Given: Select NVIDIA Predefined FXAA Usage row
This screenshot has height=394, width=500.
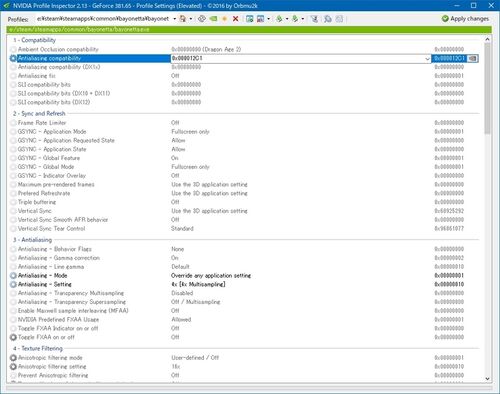Looking at the screenshot, I should coord(245,320).
